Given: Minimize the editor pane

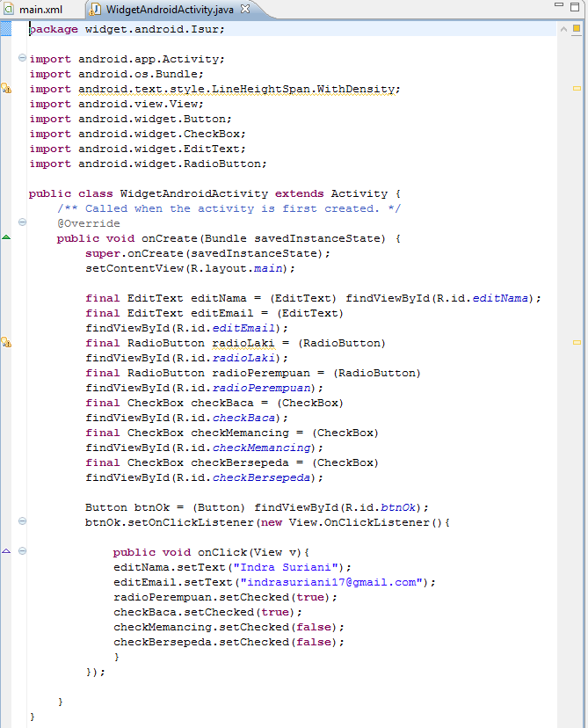Looking at the screenshot, I should (x=559, y=5).
